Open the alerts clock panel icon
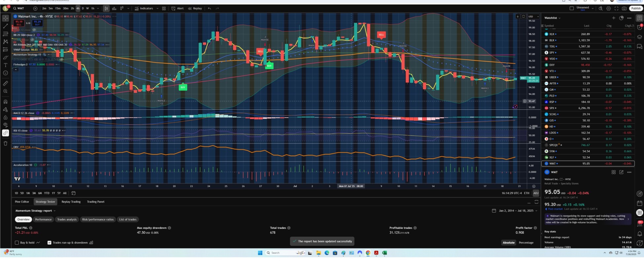The height and width of the screenshot is (269, 644). tap(640, 27)
